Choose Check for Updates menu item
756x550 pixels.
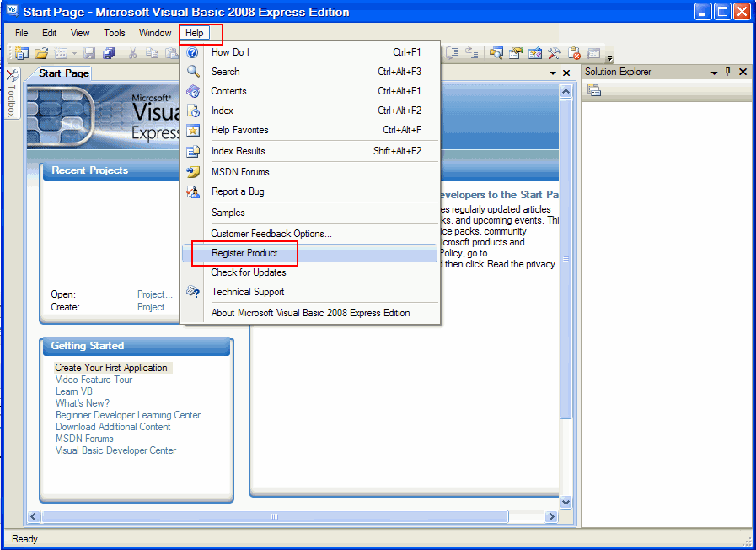tap(249, 272)
